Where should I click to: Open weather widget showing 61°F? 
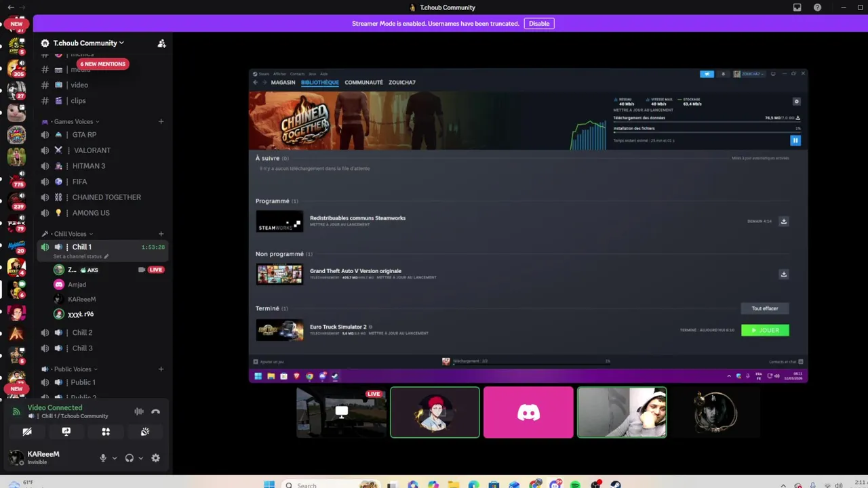[20, 483]
